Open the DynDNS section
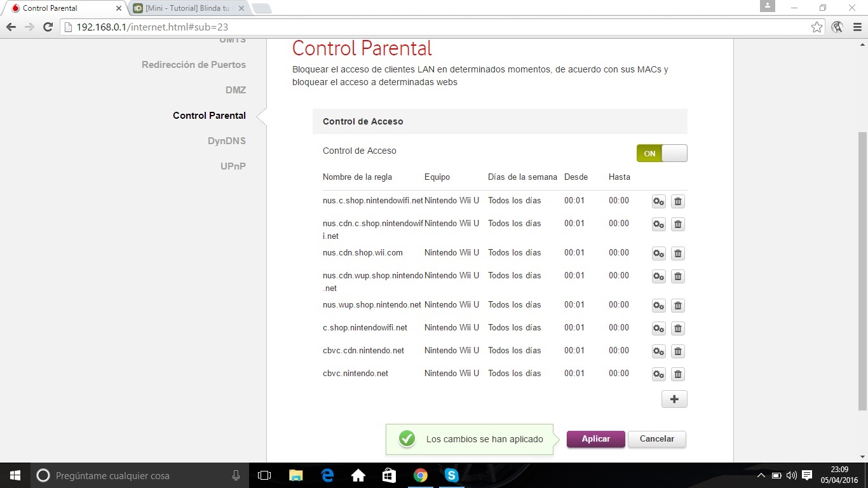Viewport: 868px width, 488px height. pyautogui.click(x=227, y=141)
